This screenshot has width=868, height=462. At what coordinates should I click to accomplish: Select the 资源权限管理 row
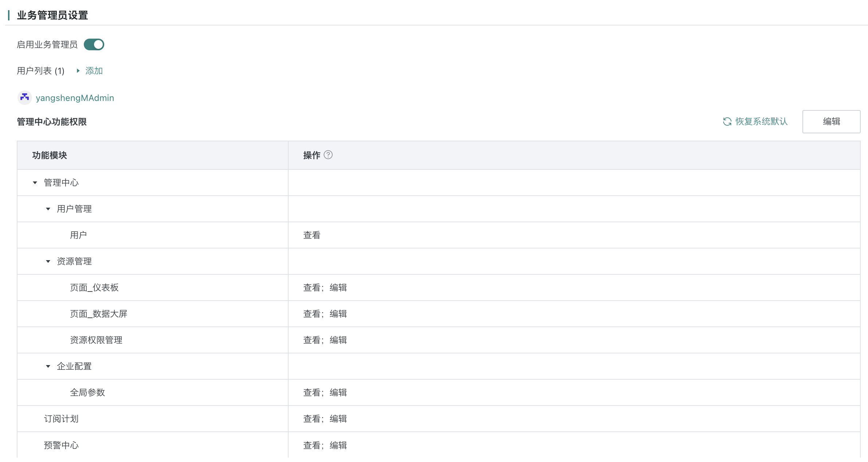pyautogui.click(x=96, y=340)
